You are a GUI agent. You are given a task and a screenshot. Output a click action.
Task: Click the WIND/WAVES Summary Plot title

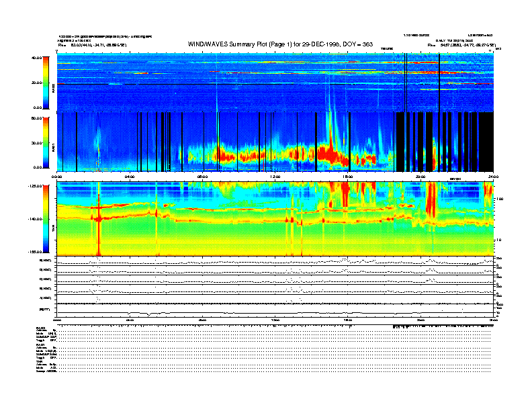(x=280, y=44)
